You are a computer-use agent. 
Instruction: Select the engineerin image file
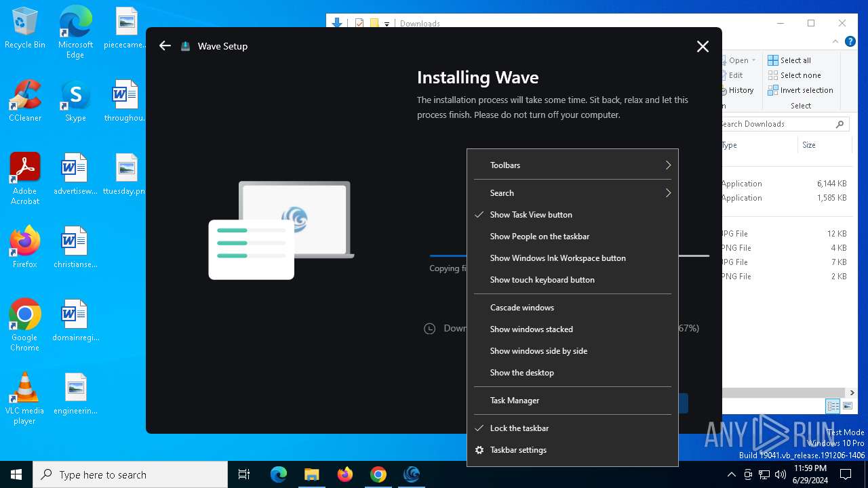click(x=75, y=394)
